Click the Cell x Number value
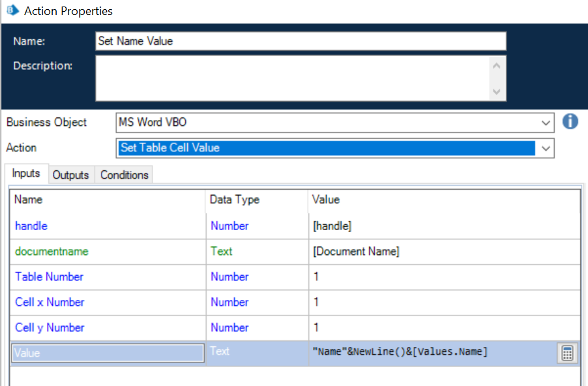Viewport: 588px width, 386px height. pos(443,303)
